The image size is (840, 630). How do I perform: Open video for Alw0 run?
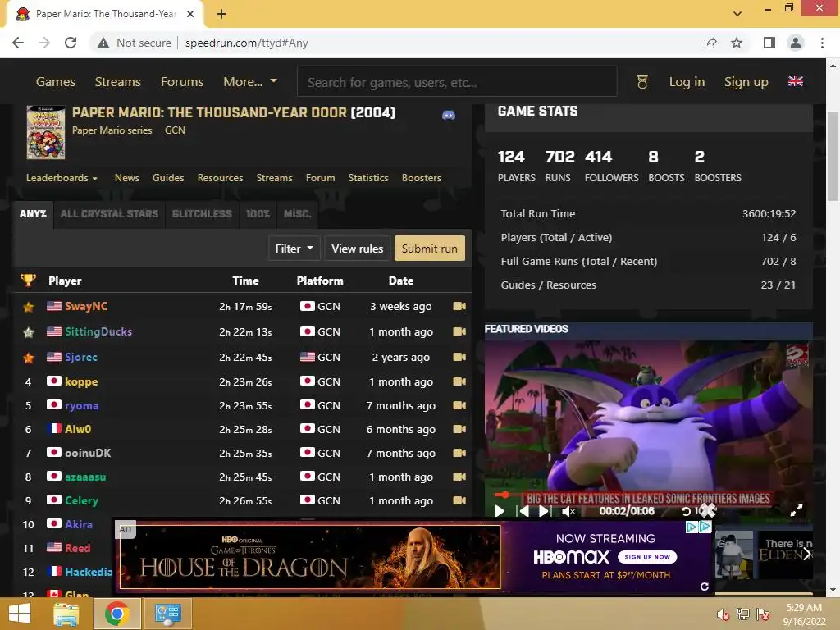point(459,429)
